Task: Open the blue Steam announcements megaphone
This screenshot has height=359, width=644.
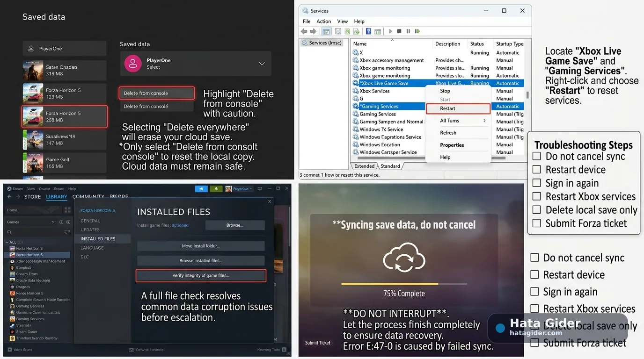Action: coord(201,189)
